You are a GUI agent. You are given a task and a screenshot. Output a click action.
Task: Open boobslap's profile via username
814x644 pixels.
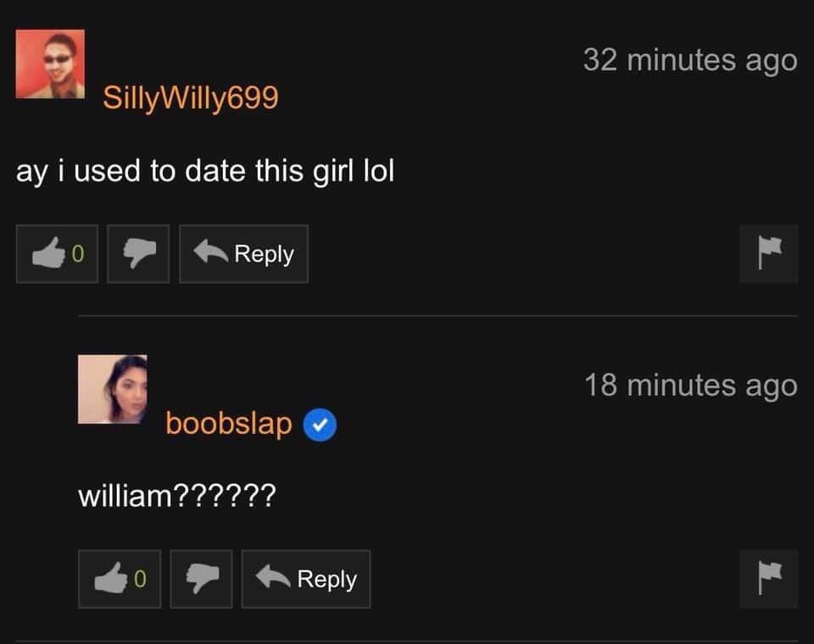(229, 424)
